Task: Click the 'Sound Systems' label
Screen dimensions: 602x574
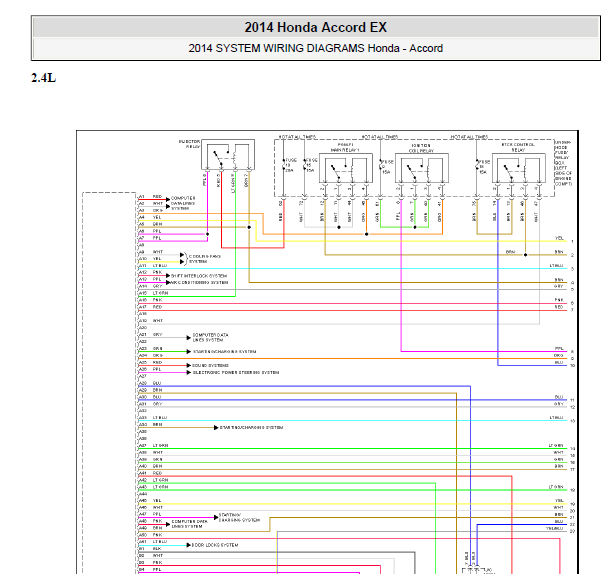Action: point(210,366)
